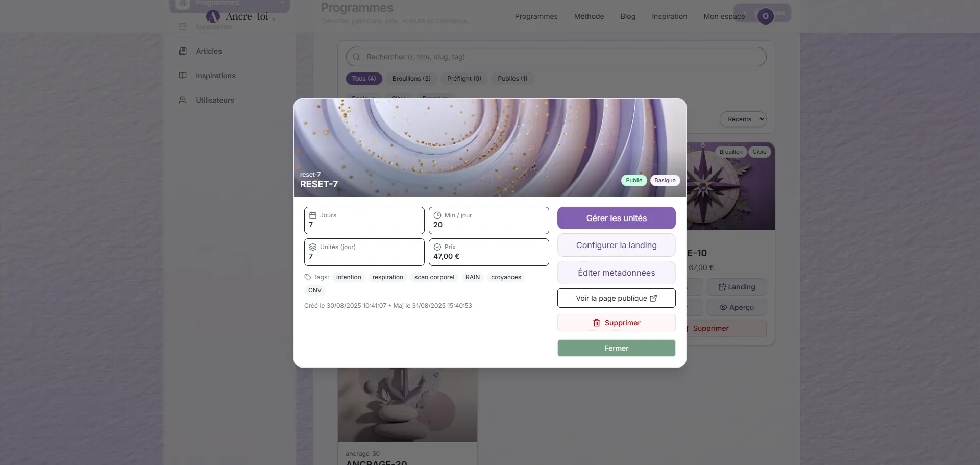Click the Landing calendar icon on the card

(x=722, y=287)
